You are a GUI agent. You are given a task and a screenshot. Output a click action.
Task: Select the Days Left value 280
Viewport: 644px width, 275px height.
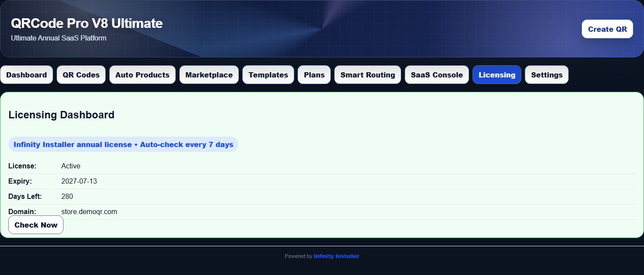pos(67,196)
